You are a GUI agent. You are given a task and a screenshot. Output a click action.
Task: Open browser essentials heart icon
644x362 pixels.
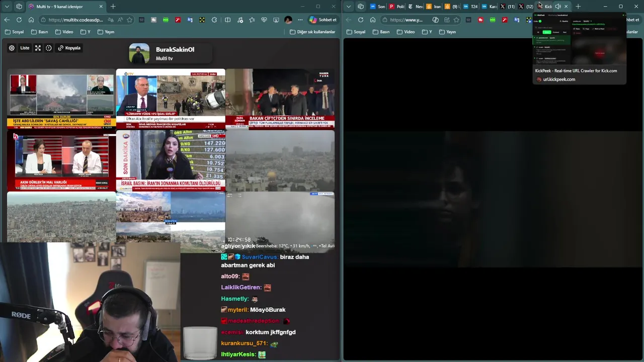coord(264,20)
